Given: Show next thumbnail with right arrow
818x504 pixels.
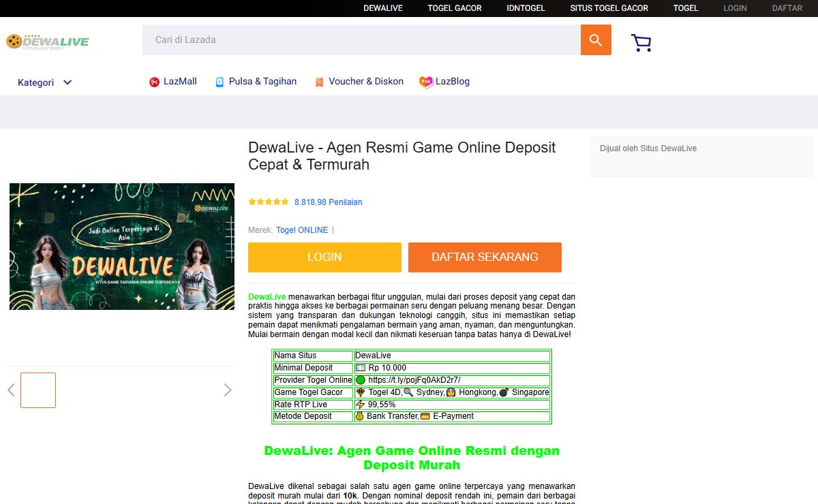Looking at the screenshot, I should 228,390.
